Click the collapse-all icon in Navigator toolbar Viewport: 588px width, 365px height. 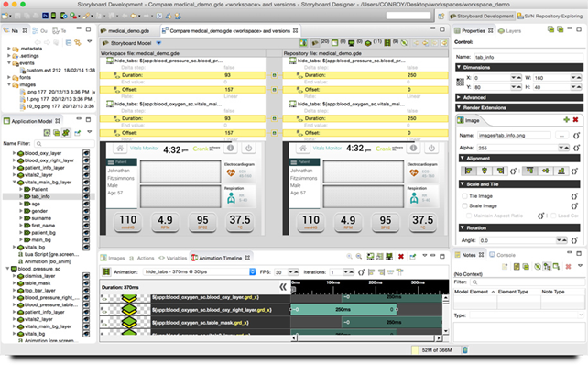[x=69, y=42]
